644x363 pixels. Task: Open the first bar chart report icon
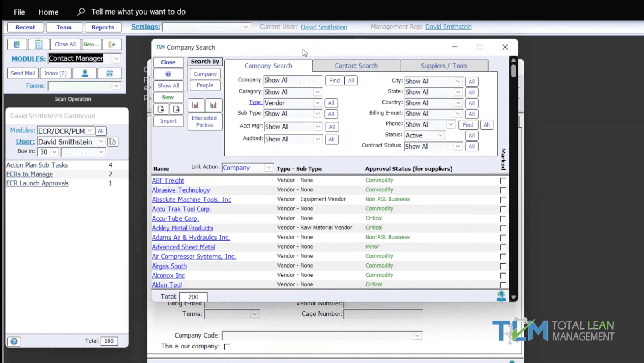pyautogui.click(x=196, y=105)
